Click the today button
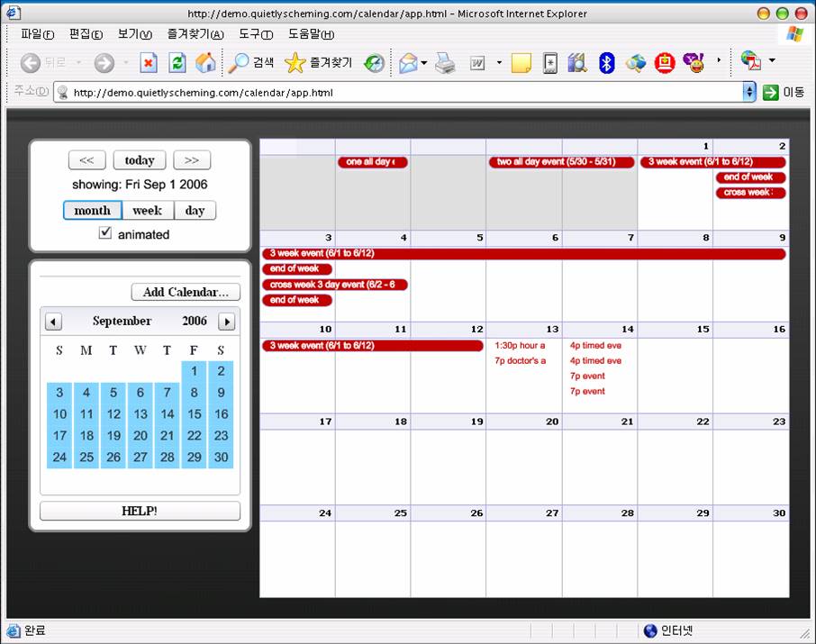Screen dimensions: 816x644 [x=140, y=160]
